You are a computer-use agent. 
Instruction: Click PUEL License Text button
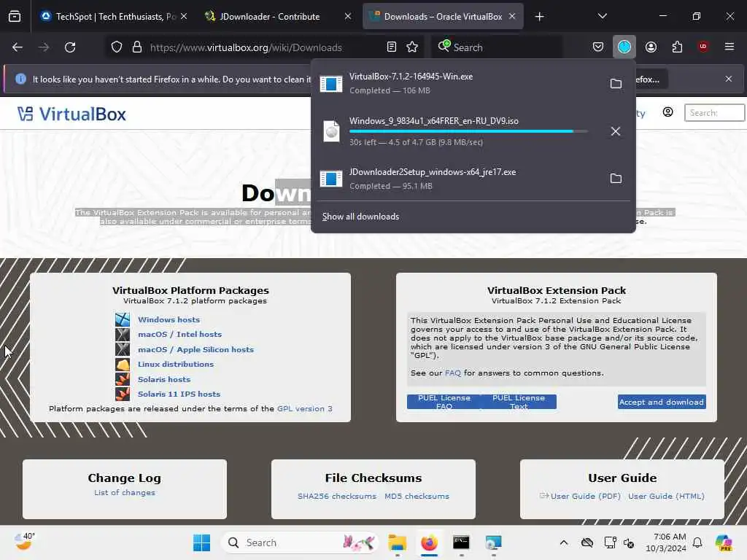(519, 402)
